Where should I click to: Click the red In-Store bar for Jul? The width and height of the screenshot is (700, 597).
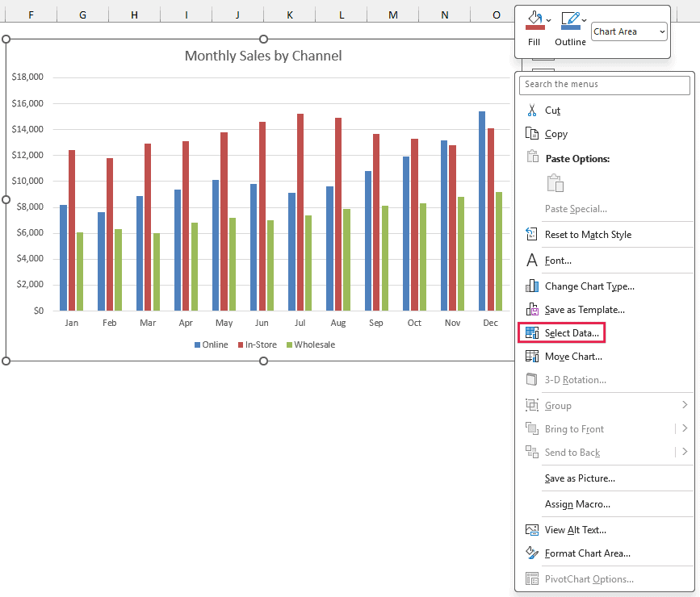click(x=300, y=212)
